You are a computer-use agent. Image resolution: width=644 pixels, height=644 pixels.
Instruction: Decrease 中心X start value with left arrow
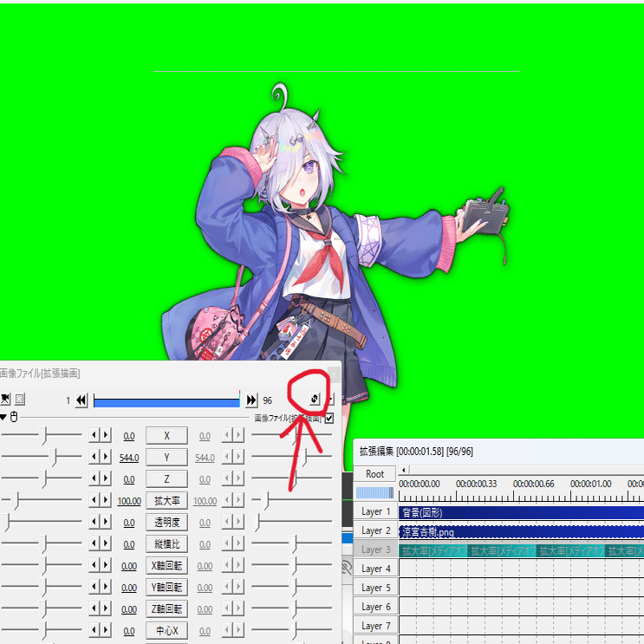[x=94, y=630]
